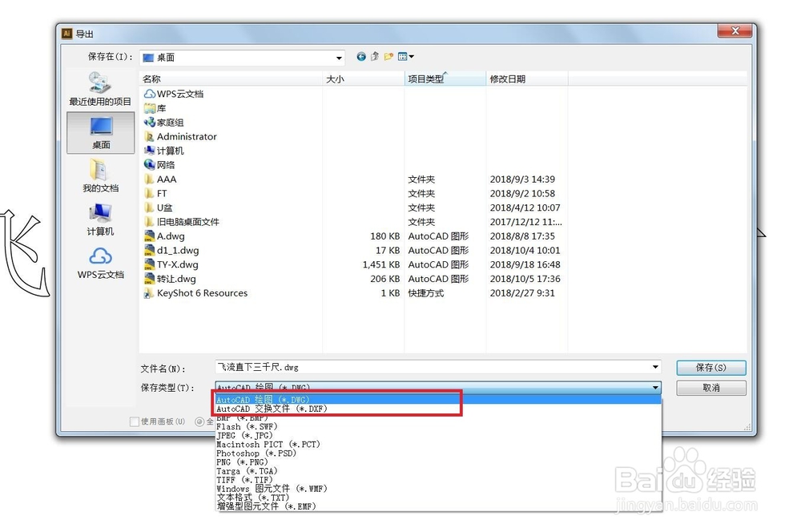Select the FT folder
The width and height of the screenshot is (801, 532).
pyautogui.click(x=156, y=194)
